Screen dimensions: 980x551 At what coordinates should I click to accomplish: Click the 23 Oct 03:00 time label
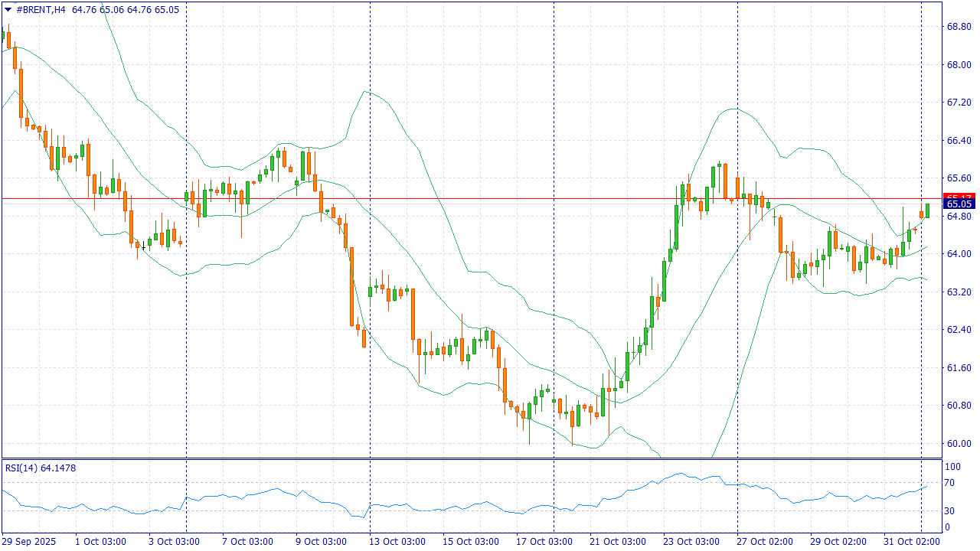coord(691,542)
